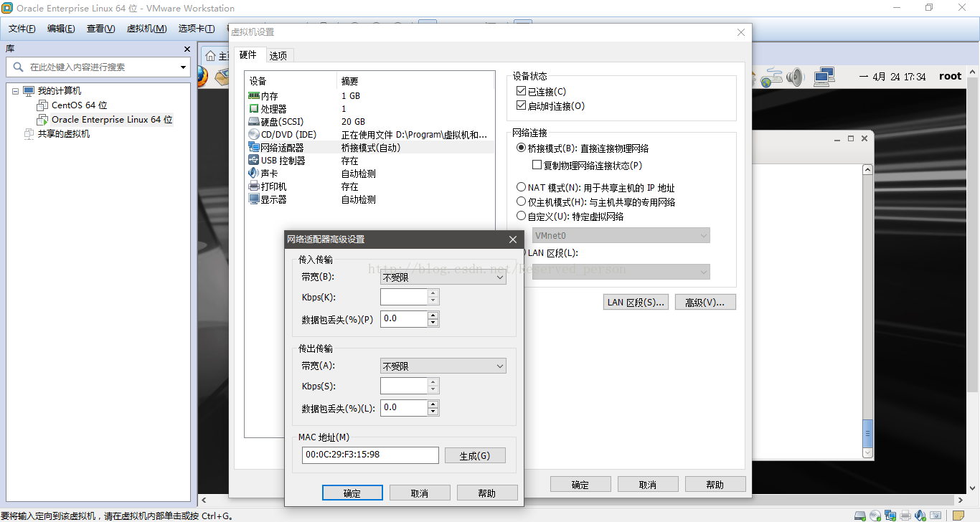Select the Hard disk (SCSI) icon in list
This screenshot has width=980, height=522.
[253, 122]
